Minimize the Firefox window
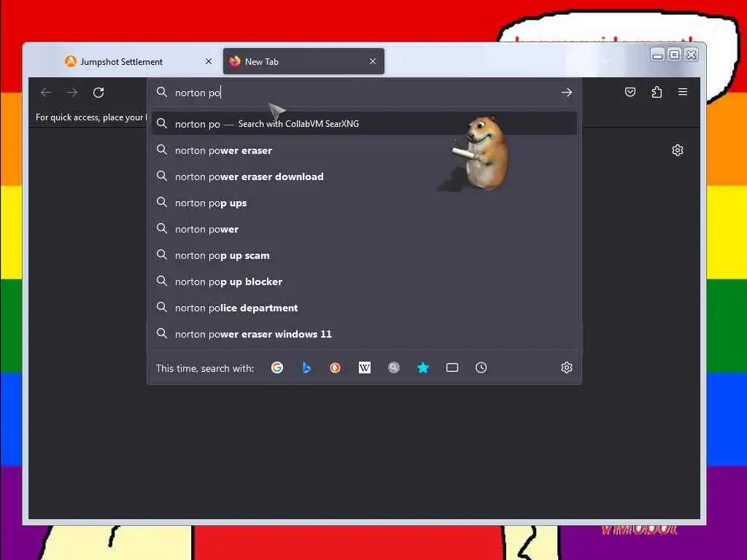 (x=657, y=55)
